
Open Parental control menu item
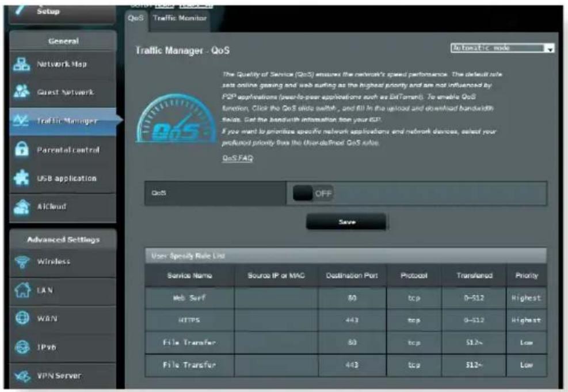coord(63,150)
